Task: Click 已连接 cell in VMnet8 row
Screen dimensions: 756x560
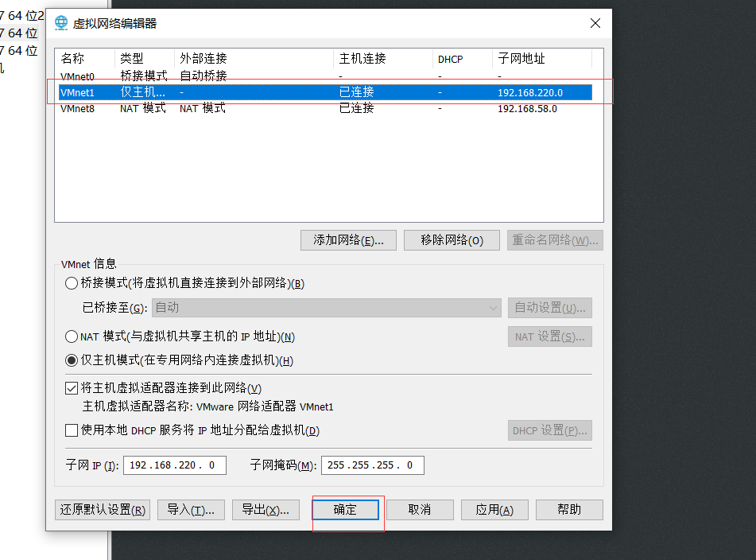Action: click(x=357, y=108)
